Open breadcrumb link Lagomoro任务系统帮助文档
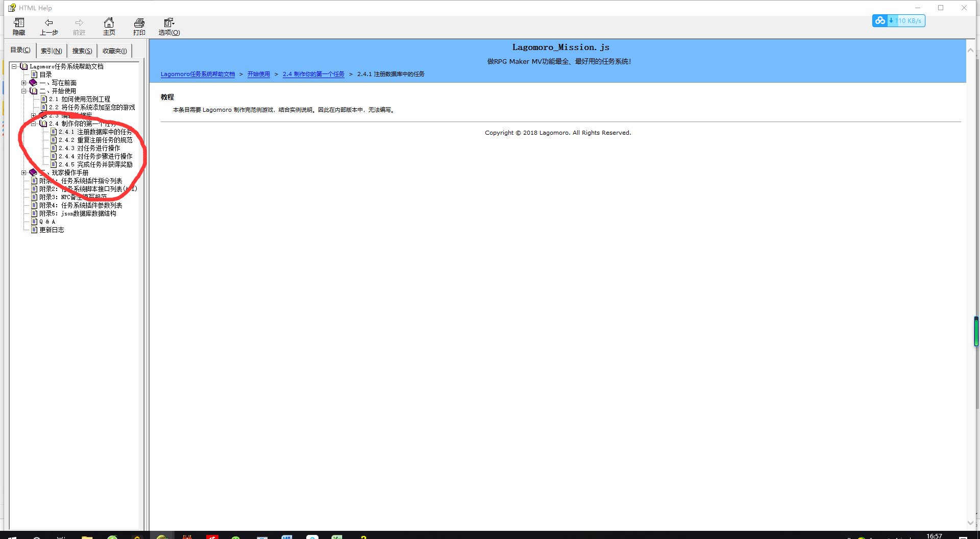 [x=198, y=74]
